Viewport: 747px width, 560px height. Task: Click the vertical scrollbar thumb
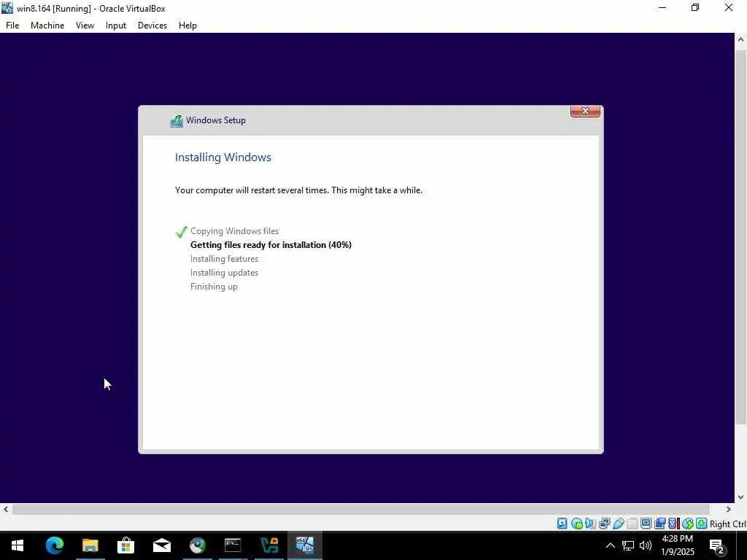(740, 236)
